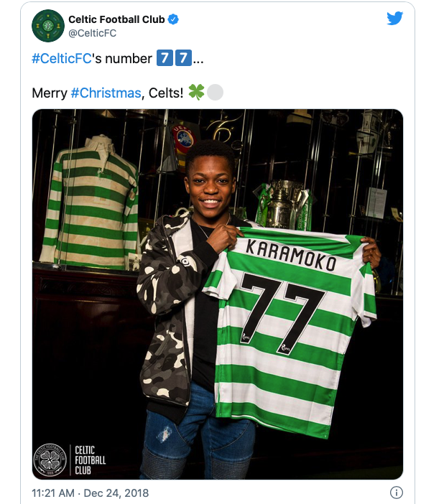
Task: Open the tweet info icon
Action: (x=397, y=493)
